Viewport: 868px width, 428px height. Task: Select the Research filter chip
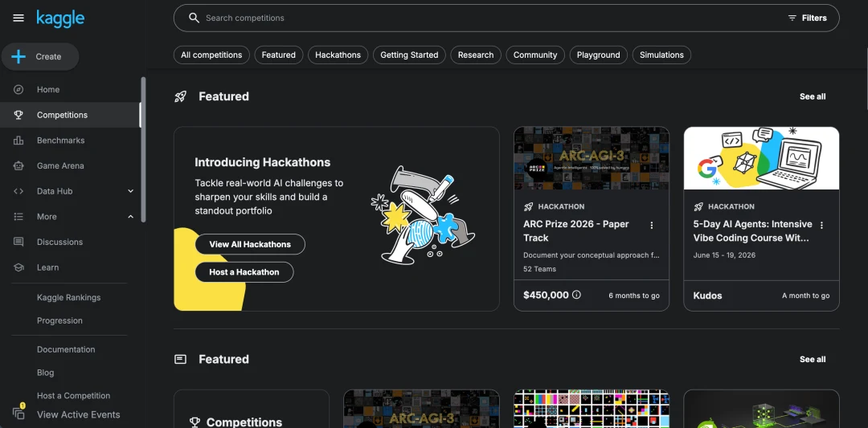point(476,55)
